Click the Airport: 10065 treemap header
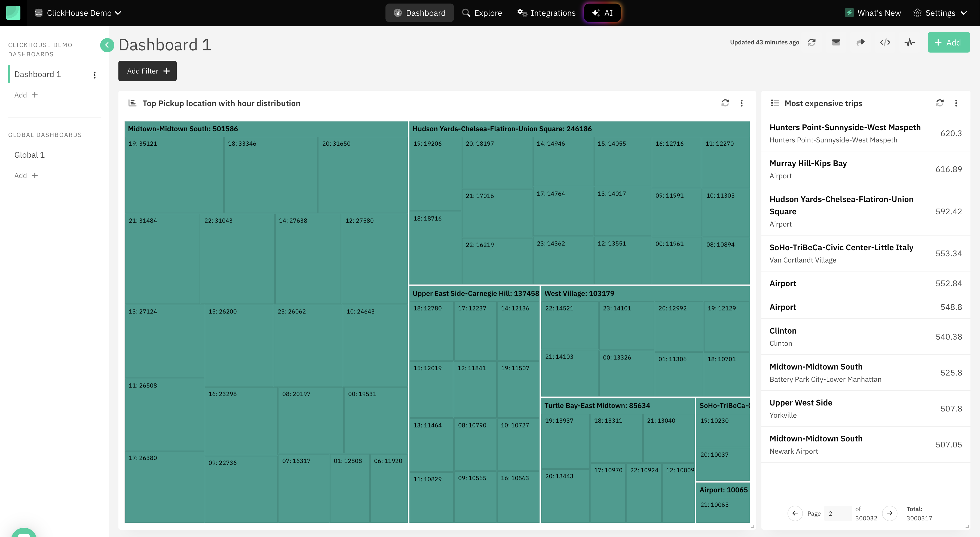Viewport: 980px width, 537px height. click(x=723, y=490)
